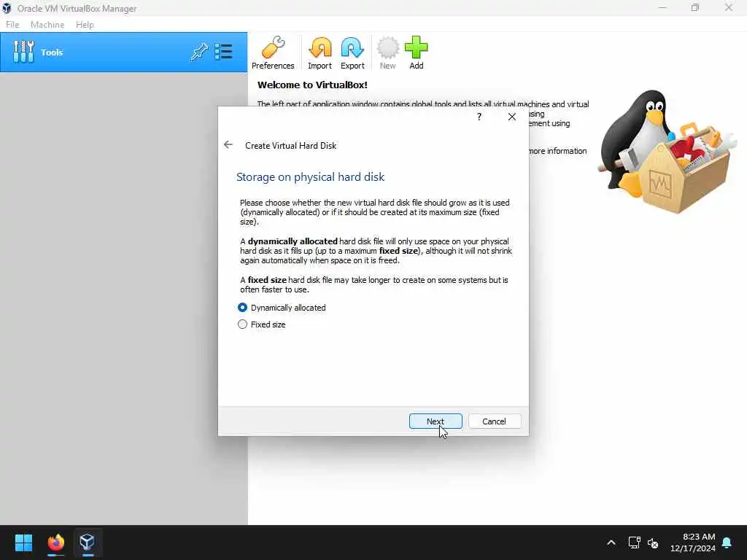Image resolution: width=747 pixels, height=560 pixels.
Task: Open Firefox from the taskbar
Action: (x=55, y=542)
